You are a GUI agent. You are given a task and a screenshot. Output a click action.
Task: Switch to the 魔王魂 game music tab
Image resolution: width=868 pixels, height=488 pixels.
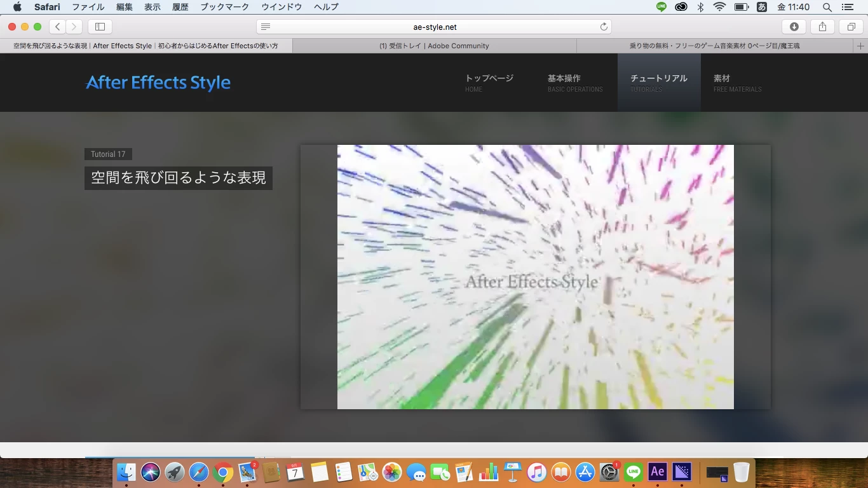pos(715,46)
